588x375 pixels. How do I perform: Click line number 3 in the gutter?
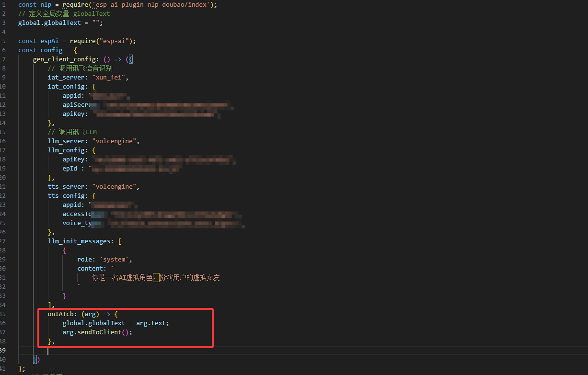(x=3, y=23)
